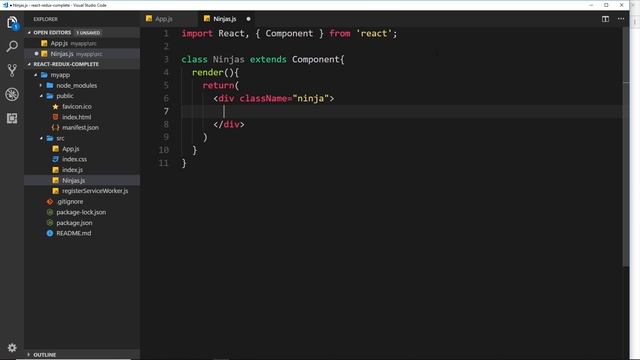640x360 pixels.
Task: Open the Search view in activity bar
Action: pyautogui.click(x=12, y=46)
